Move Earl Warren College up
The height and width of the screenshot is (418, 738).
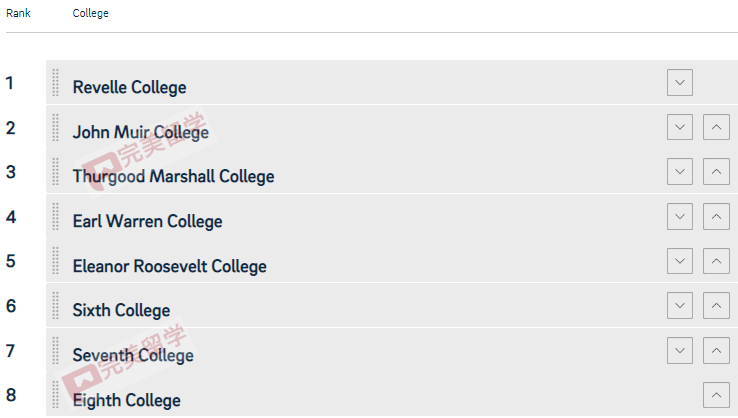coord(716,217)
